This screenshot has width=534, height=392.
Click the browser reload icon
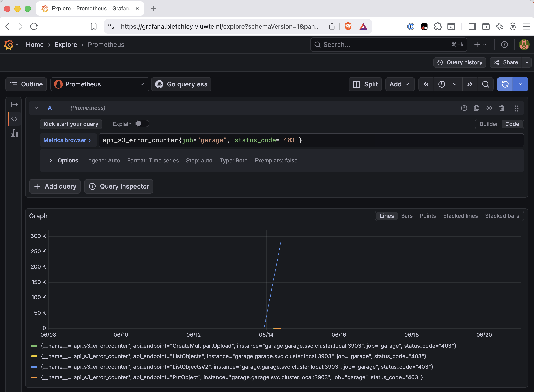tap(34, 26)
